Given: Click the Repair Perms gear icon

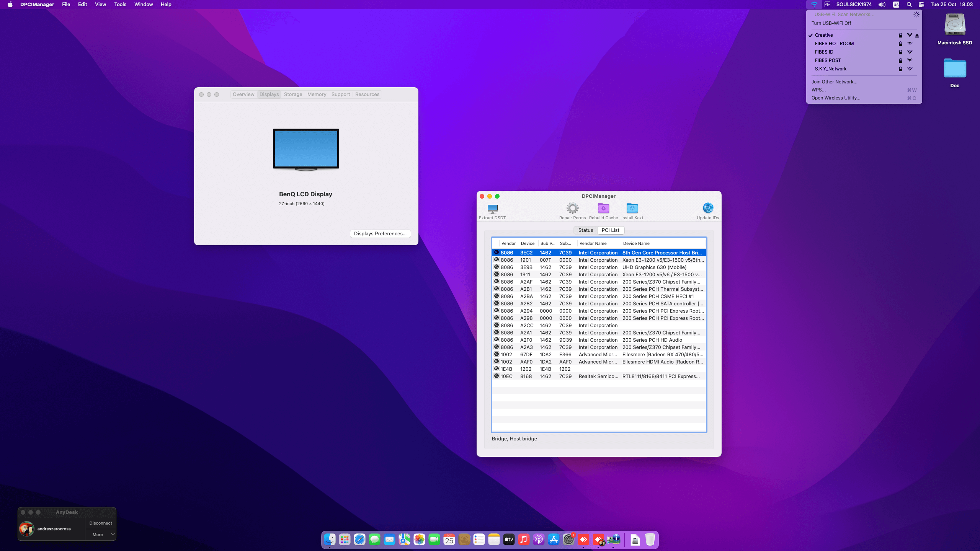Looking at the screenshot, I should (572, 208).
